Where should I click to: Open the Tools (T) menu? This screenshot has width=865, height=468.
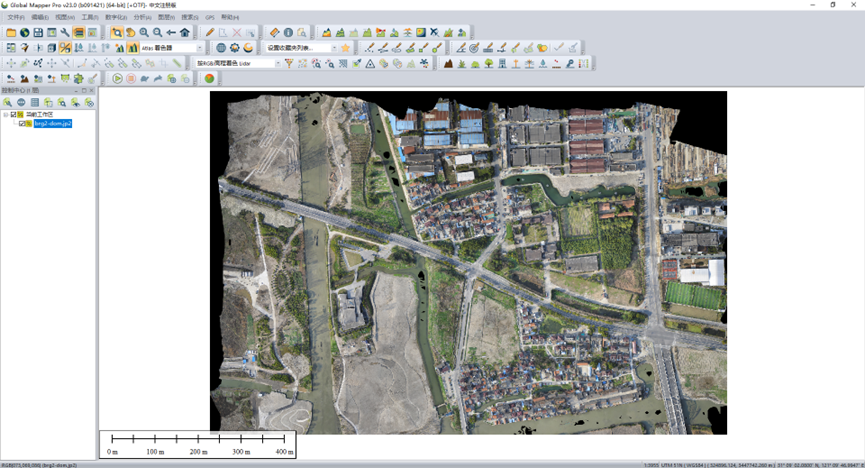point(89,18)
